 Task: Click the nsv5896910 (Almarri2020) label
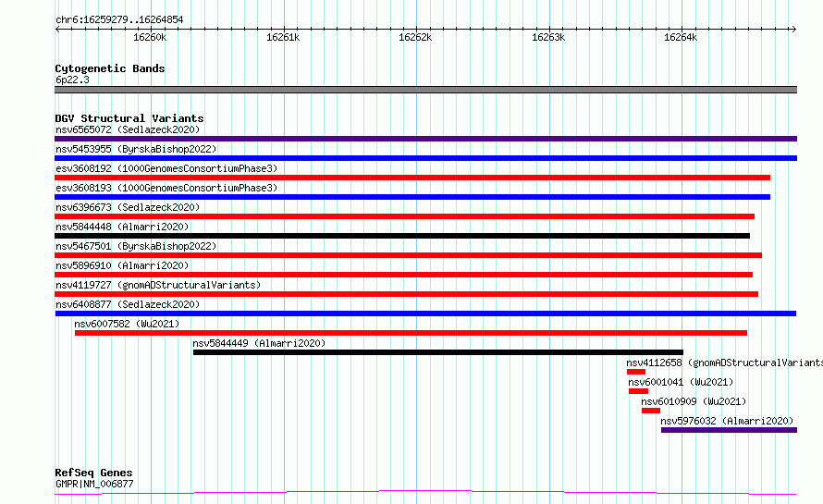(122, 265)
